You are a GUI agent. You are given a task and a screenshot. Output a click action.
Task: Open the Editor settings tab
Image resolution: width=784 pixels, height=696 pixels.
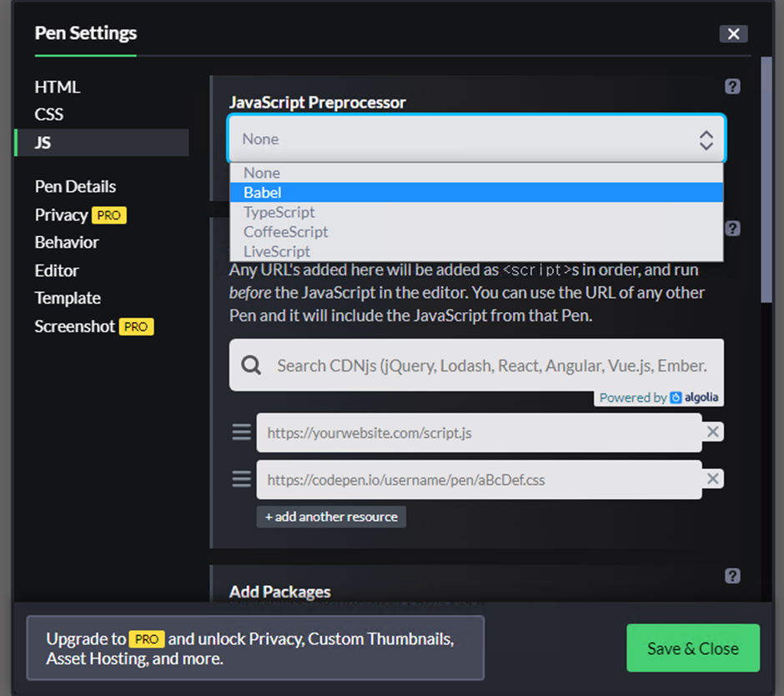pyautogui.click(x=57, y=270)
